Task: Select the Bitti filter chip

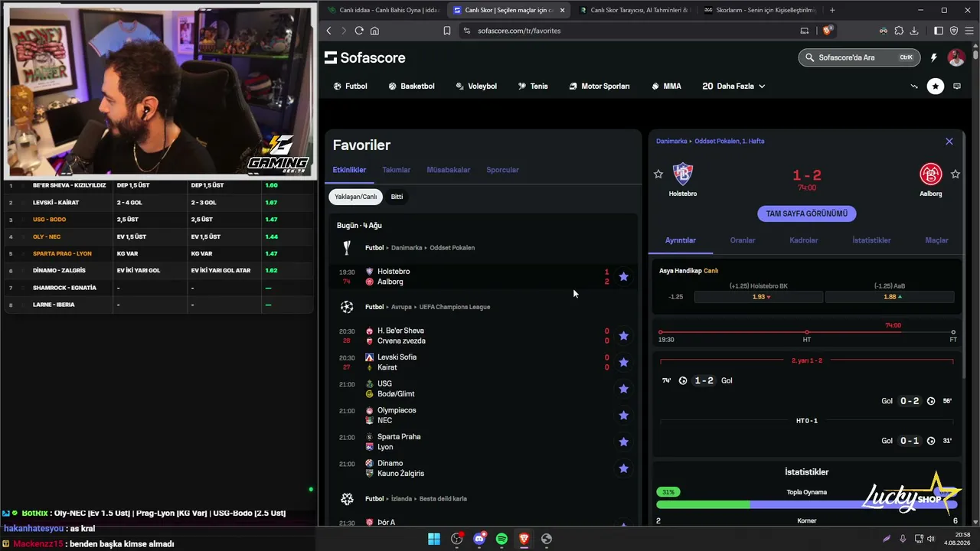Action: coord(397,197)
